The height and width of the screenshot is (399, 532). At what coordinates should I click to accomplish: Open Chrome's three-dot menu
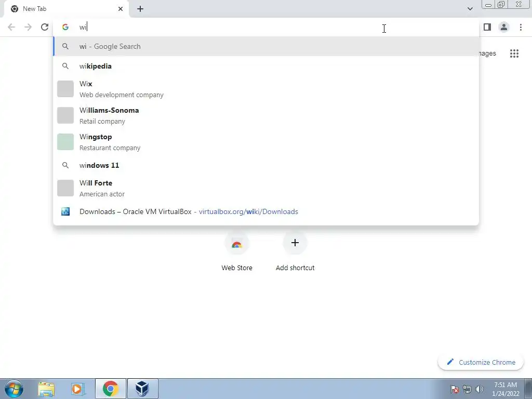pos(521,27)
